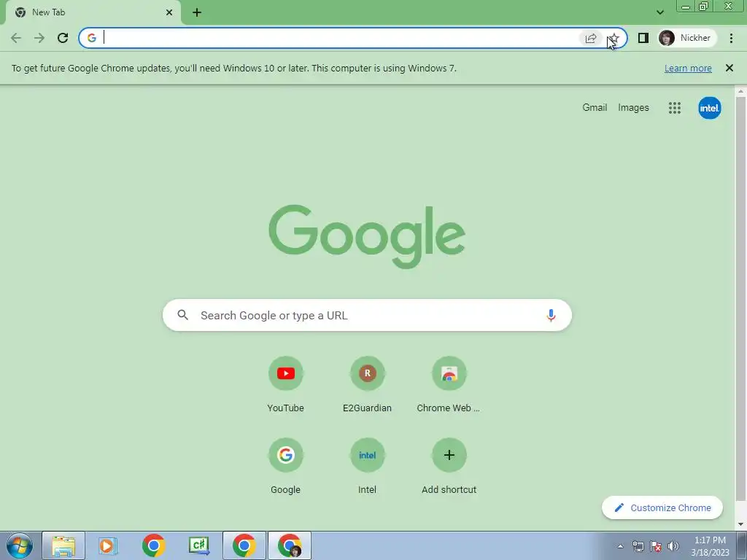Select the New Tab tab
This screenshot has width=747, height=560.
click(93, 12)
